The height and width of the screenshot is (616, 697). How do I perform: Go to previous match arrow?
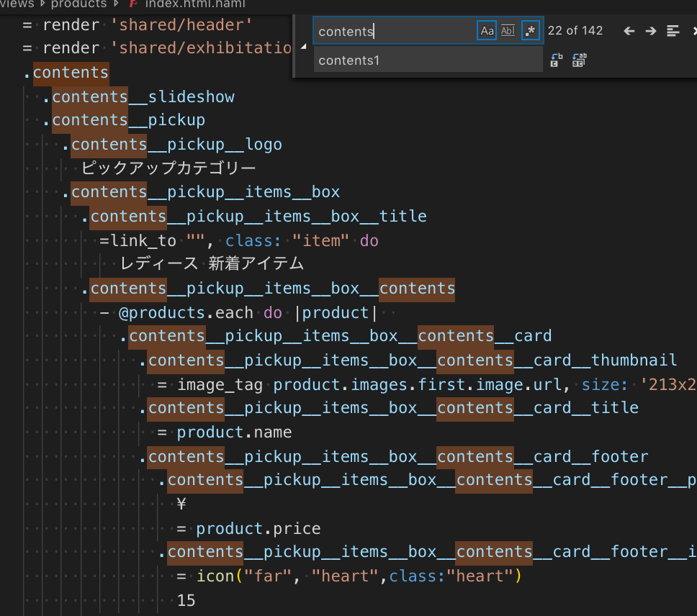click(x=629, y=31)
